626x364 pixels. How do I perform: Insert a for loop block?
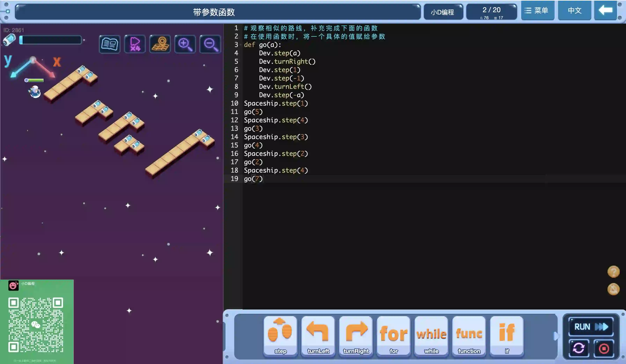point(394,335)
